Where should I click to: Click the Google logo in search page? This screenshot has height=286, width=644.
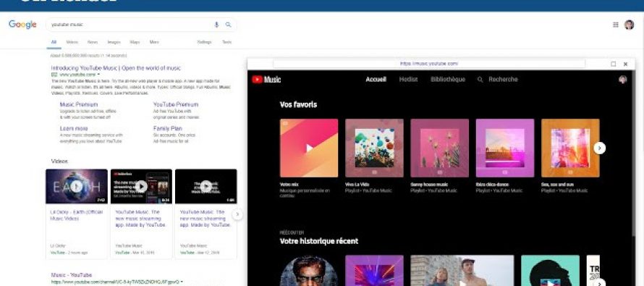click(x=22, y=25)
